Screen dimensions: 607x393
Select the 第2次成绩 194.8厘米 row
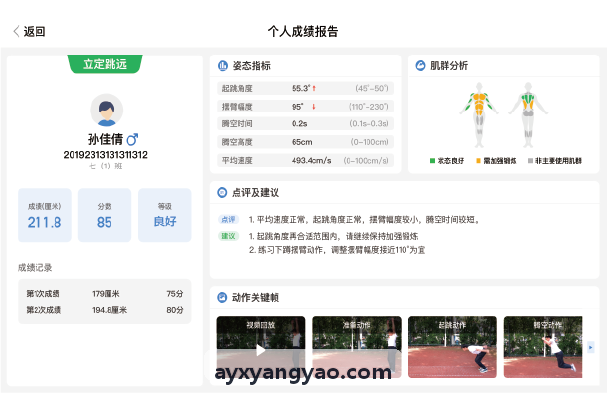[x=105, y=310]
